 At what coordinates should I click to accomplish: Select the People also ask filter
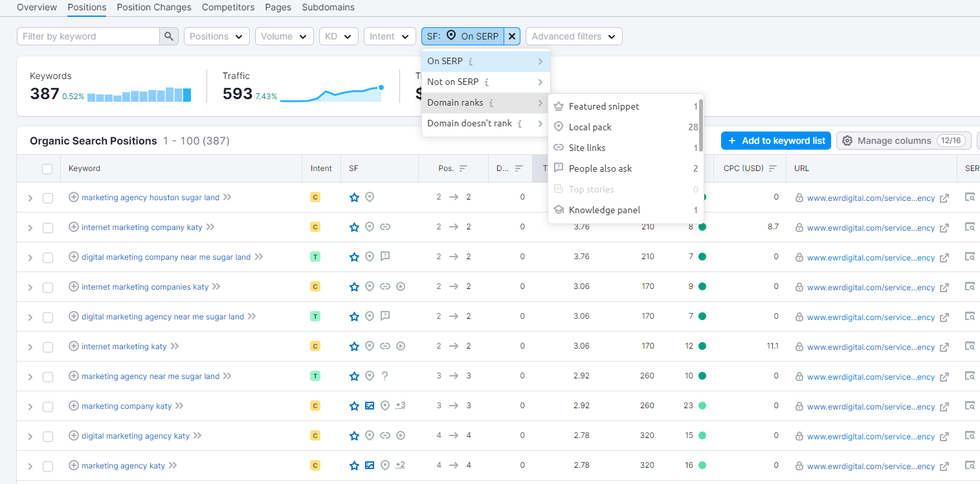[x=601, y=168]
